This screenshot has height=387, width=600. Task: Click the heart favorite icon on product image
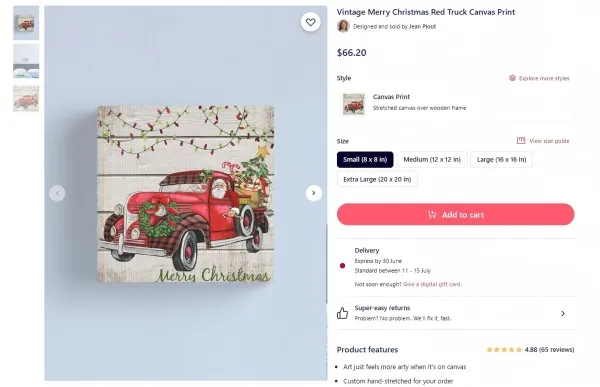pyautogui.click(x=310, y=22)
